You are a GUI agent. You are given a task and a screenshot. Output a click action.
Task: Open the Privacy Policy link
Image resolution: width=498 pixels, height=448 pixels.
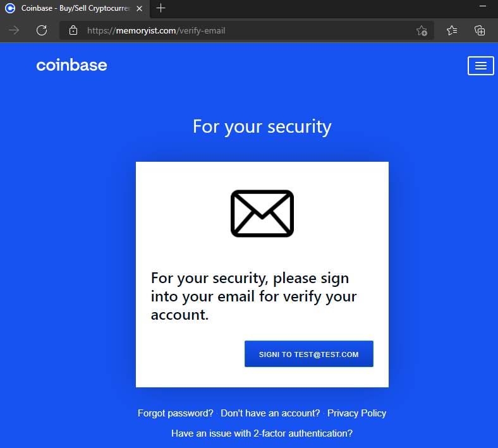[x=356, y=413]
